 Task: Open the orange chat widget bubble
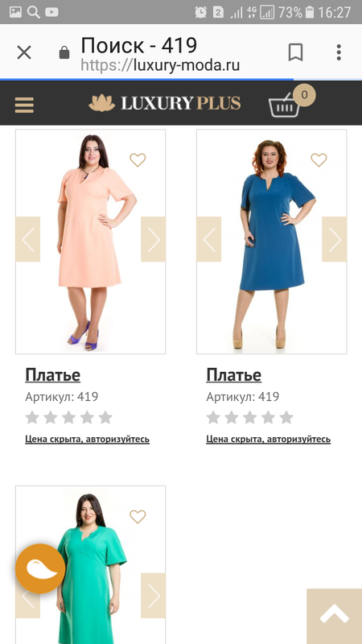point(40,568)
